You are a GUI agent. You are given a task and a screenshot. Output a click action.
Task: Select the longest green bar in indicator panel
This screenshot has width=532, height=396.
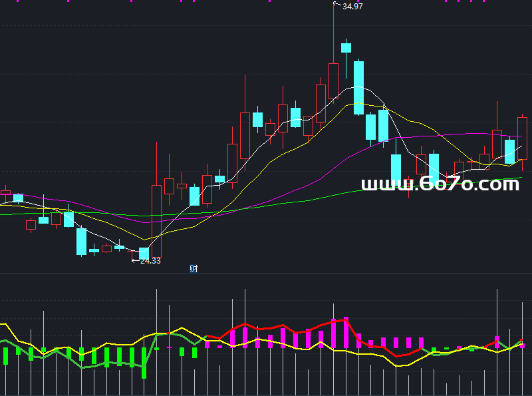click(x=144, y=363)
